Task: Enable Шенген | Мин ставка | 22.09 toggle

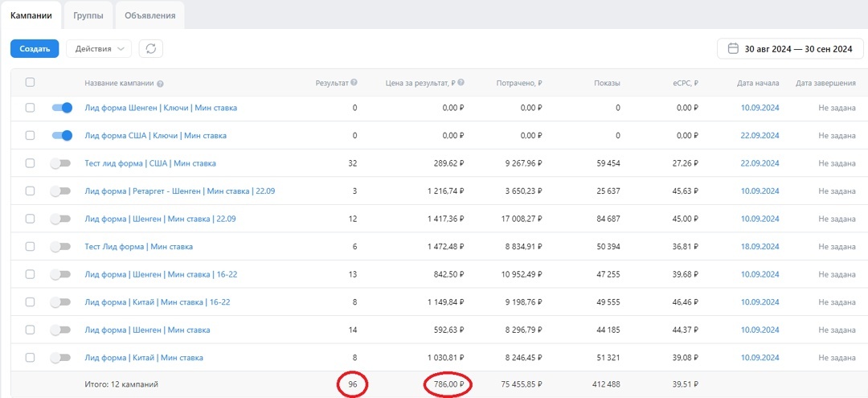Action: click(60, 219)
